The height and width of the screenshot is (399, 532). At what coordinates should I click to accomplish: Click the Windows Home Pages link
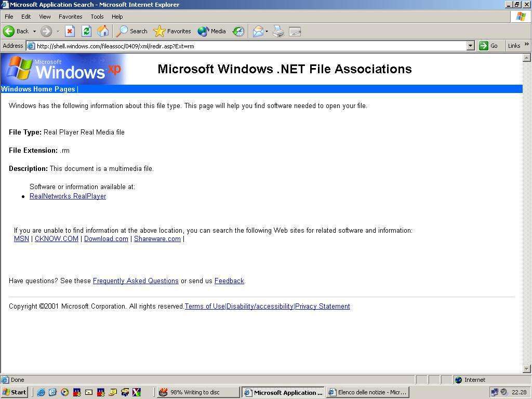37,89
